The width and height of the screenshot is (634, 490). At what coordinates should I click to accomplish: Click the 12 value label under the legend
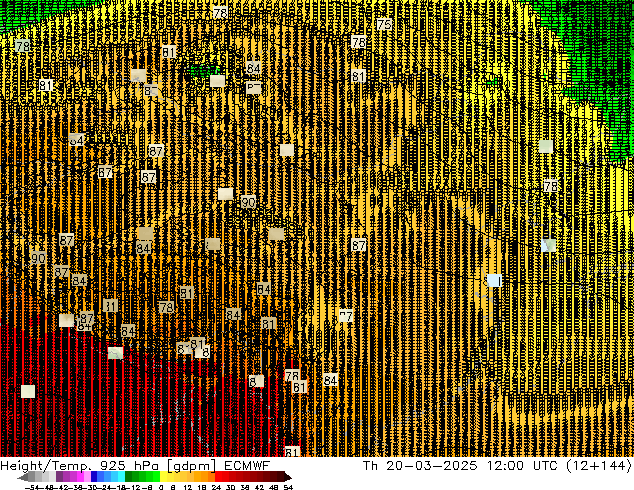(x=188, y=487)
